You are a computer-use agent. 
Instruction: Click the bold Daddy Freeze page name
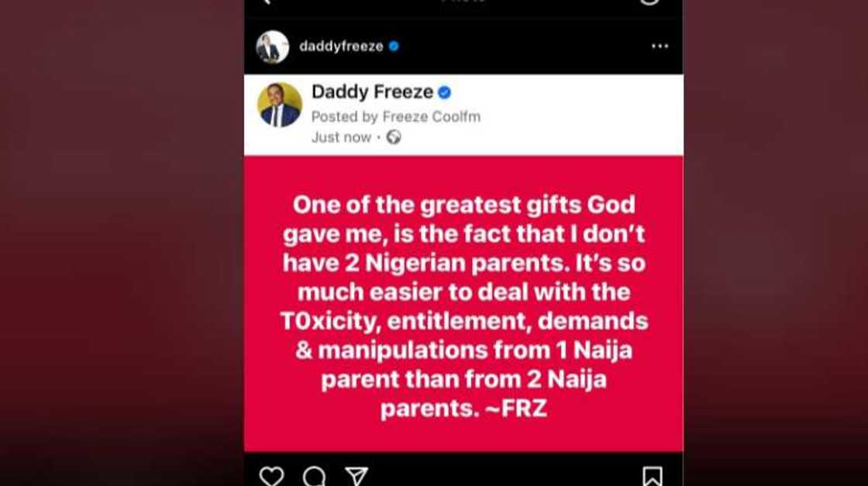[x=372, y=92]
